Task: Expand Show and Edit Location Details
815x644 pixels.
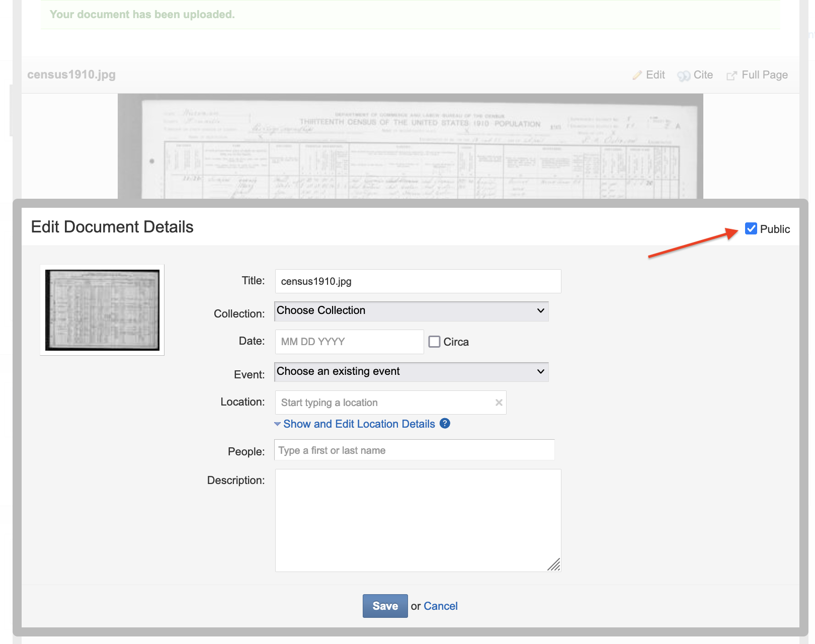Action: [359, 424]
